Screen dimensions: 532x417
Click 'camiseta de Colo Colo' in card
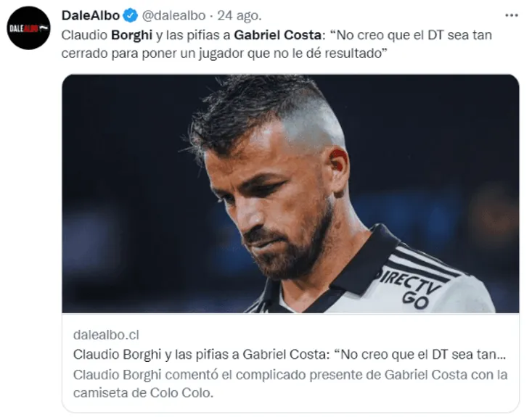coord(143,393)
